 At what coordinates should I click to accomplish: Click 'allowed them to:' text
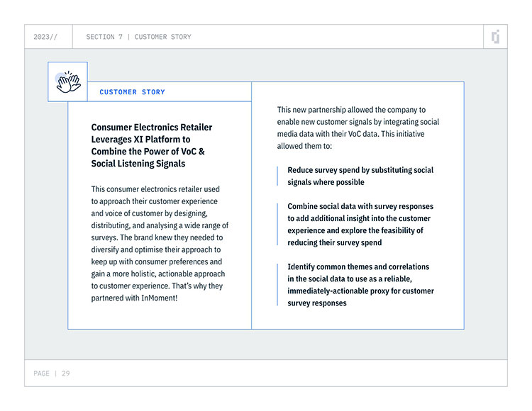(x=304, y=146)
